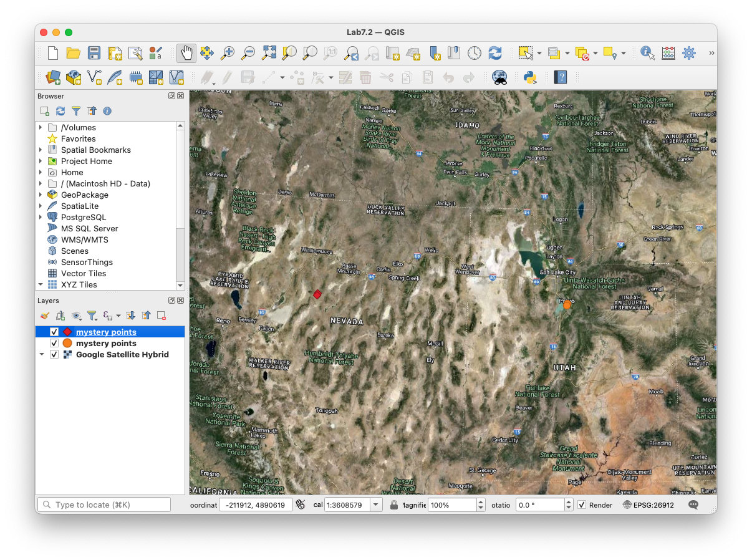
Task: Click Add Group icon in Layers panel
Action: [x=60, y=316]
